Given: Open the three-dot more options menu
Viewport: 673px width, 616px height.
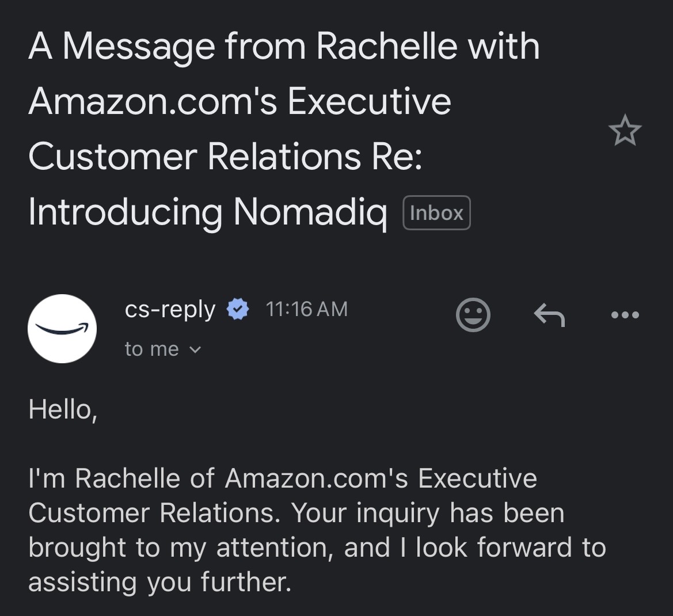Looking at the screenshot, I should coord(625,315).
